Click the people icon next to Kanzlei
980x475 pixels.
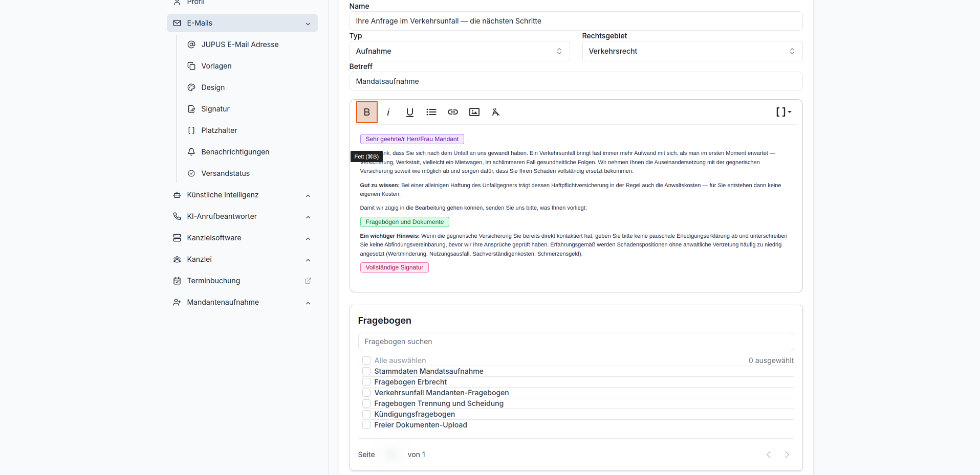177,259
